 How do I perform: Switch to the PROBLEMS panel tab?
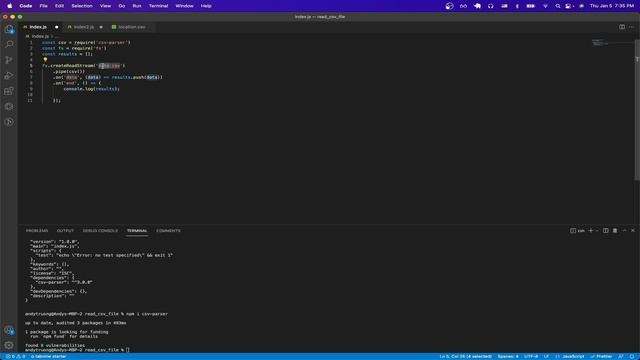coord(37,231)
